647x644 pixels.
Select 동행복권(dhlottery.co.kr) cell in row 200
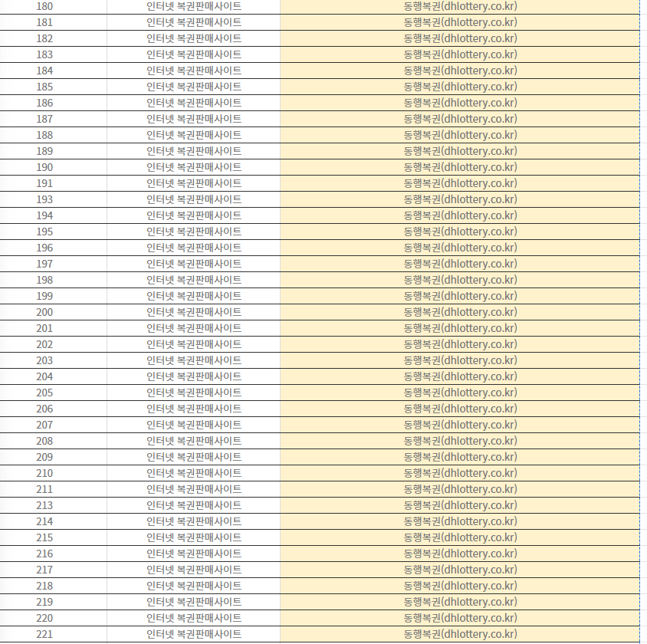(x=460, y=312)
